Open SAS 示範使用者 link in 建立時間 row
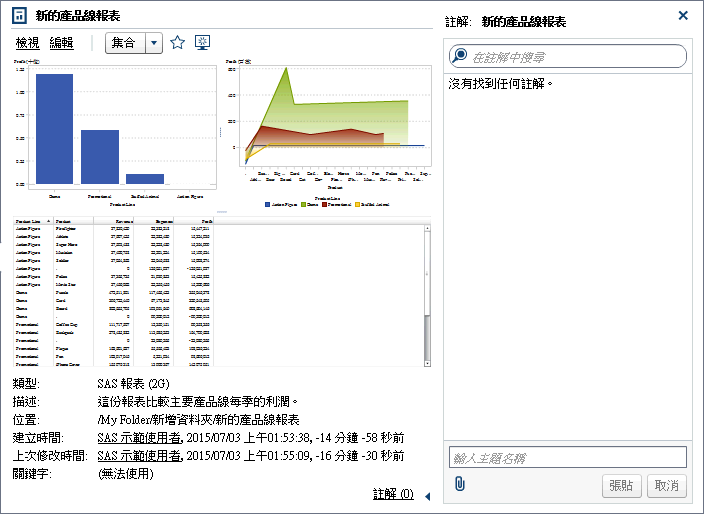Screen dimensions: 704x514 (140, 438)
